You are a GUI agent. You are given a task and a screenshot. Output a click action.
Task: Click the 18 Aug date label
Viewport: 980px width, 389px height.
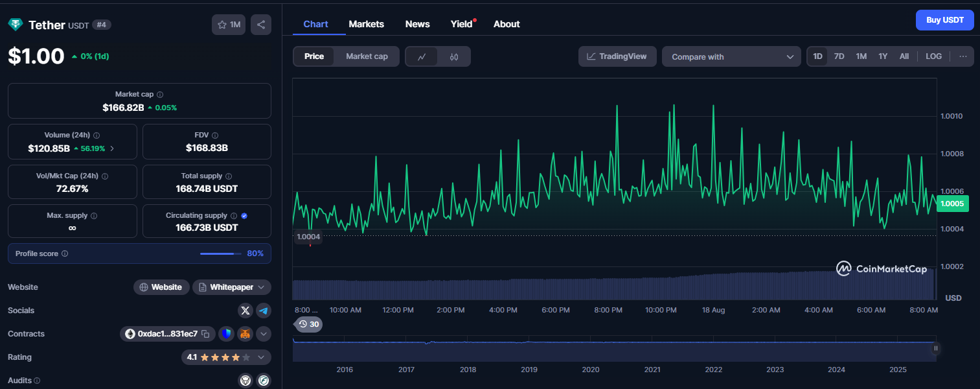click(713, 310)
